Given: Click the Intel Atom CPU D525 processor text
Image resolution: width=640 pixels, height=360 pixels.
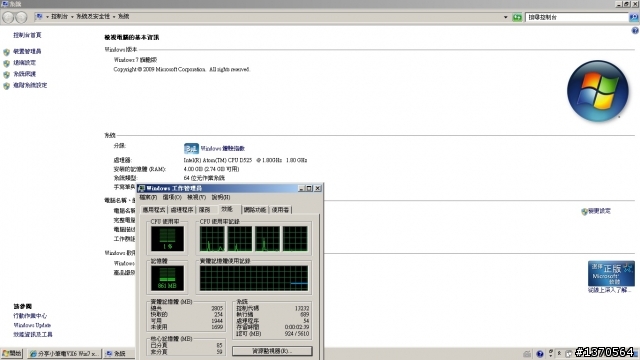Looking at the screenshot, I should (245, 160).
